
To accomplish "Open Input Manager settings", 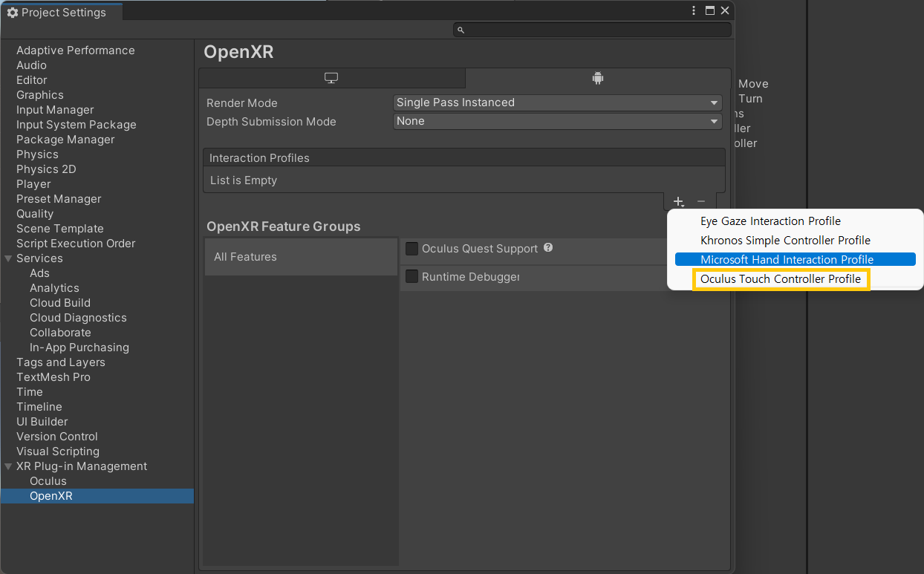I will coord(55,110).
